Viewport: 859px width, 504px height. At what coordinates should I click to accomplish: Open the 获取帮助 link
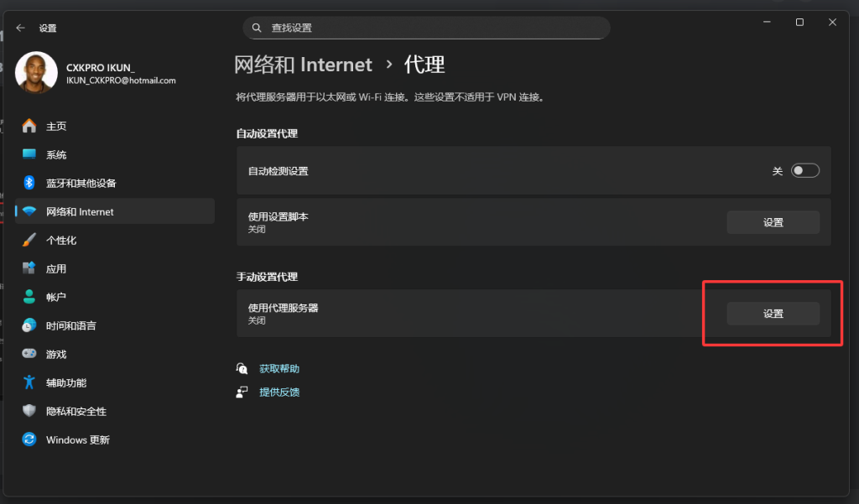coord(279,369)
